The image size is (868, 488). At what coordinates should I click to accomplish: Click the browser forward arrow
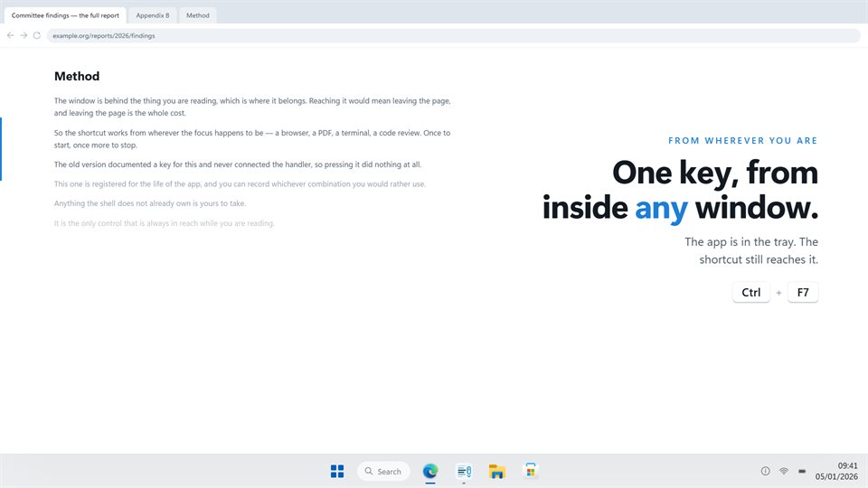[x=24, y=35]
